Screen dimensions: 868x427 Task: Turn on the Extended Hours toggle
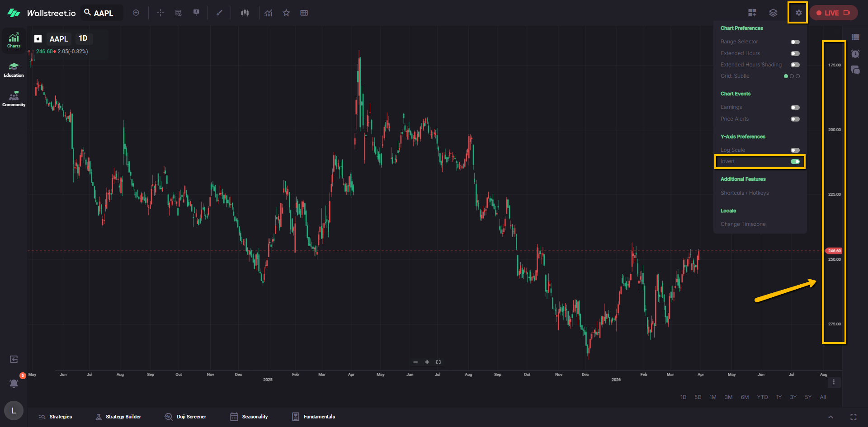click(795, 54)
